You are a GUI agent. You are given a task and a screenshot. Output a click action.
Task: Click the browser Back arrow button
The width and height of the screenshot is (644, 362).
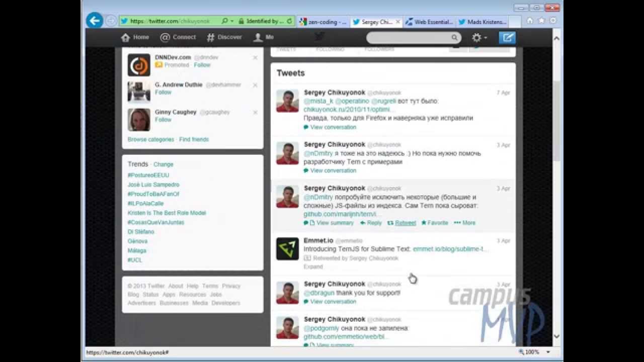click(x=95, y=21)
